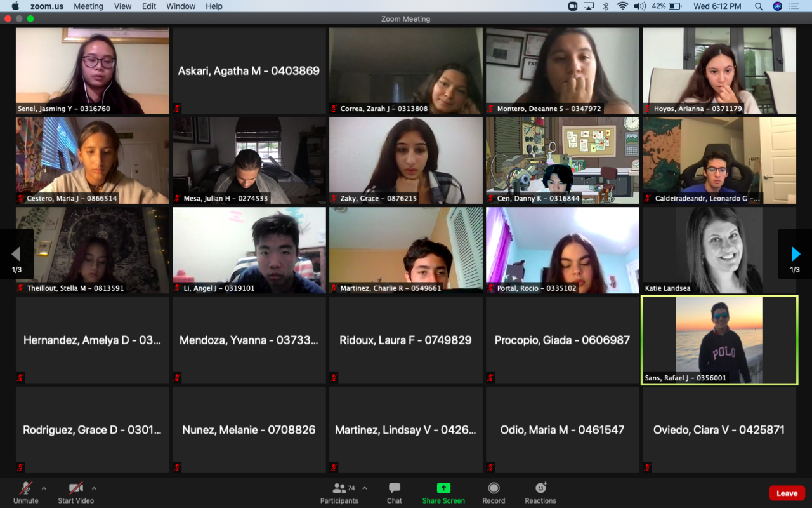Expand the Participants options arrow
The height and width of the screenshot is (508, 812).
point(364,488)
